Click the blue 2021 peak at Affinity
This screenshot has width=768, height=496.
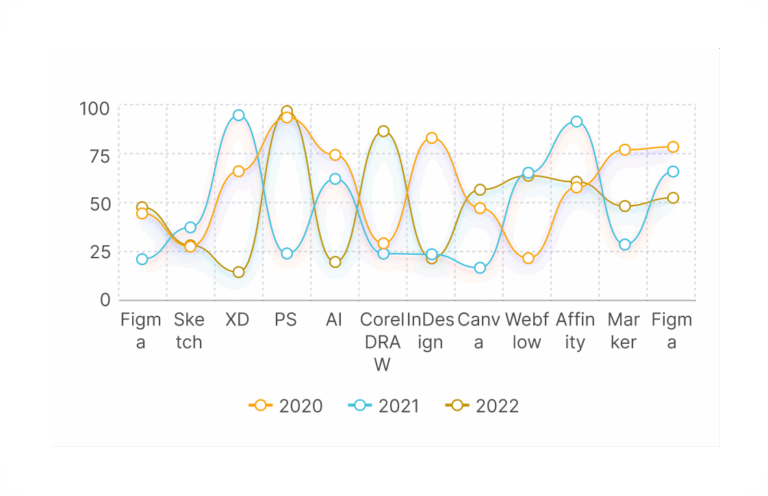pos(576,122)
